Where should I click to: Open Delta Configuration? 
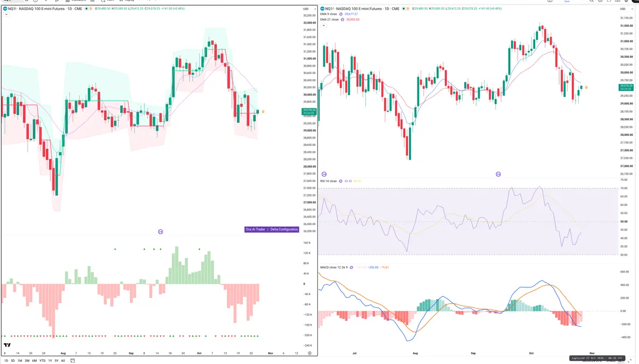pos(284,229)
